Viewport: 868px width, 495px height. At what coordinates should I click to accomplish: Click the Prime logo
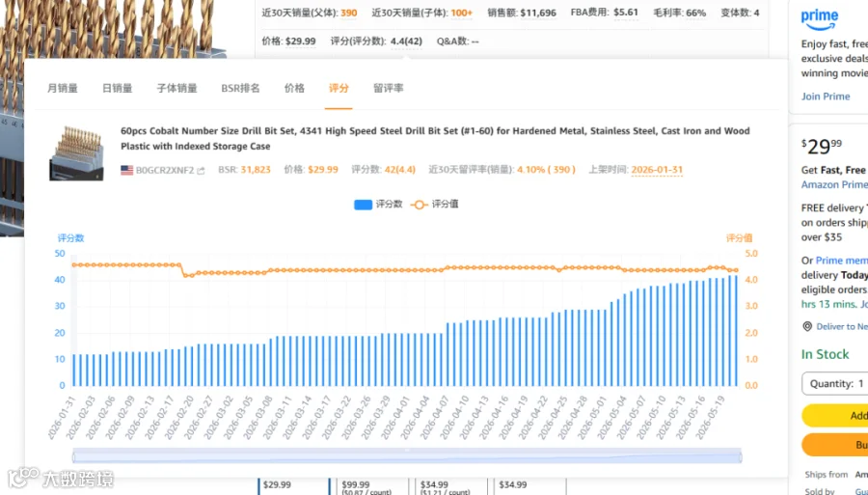pyautogui.click(x=819, y=19)
